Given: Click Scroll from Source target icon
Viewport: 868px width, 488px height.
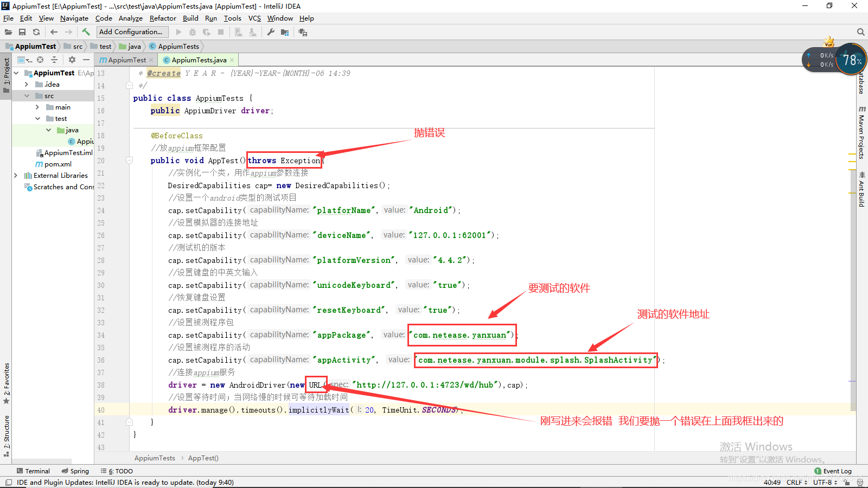Looking at the screenshot, I should pos(40,60).
